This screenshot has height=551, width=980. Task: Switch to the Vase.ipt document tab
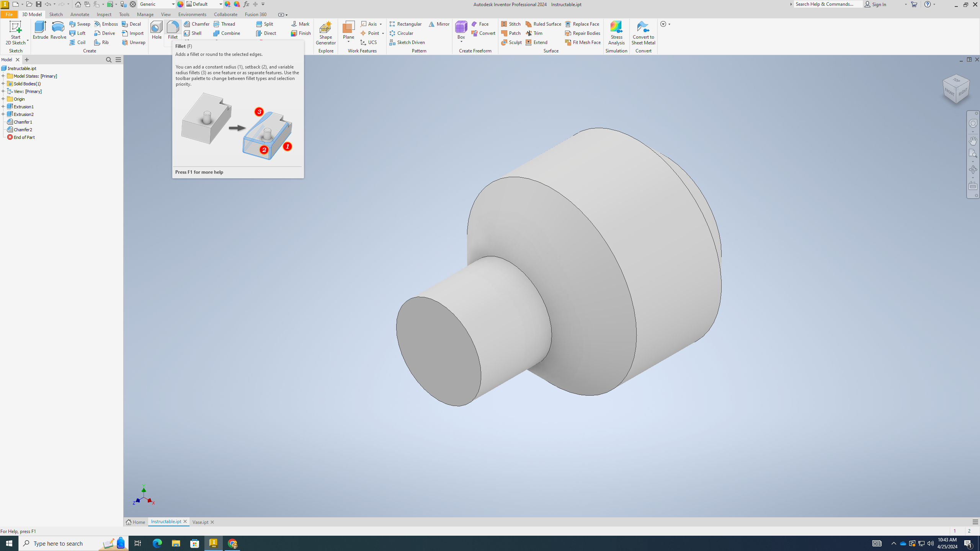point(200,522)
